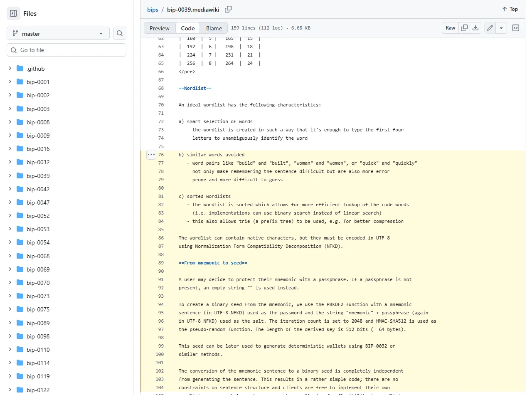This screenshot has height=395, width=532.
Task: Open the bip-0047 folder
Action: tap(38, 202)
